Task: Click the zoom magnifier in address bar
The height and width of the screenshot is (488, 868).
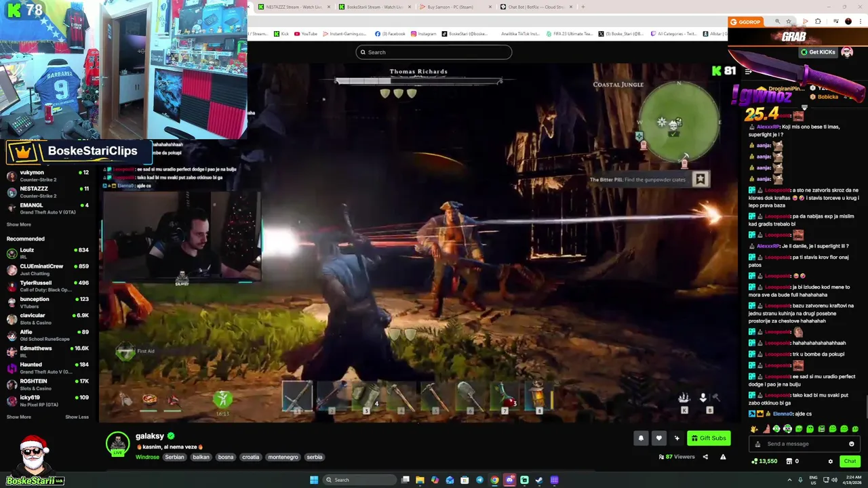Action: pyautogui.click(x=777, y=22)
